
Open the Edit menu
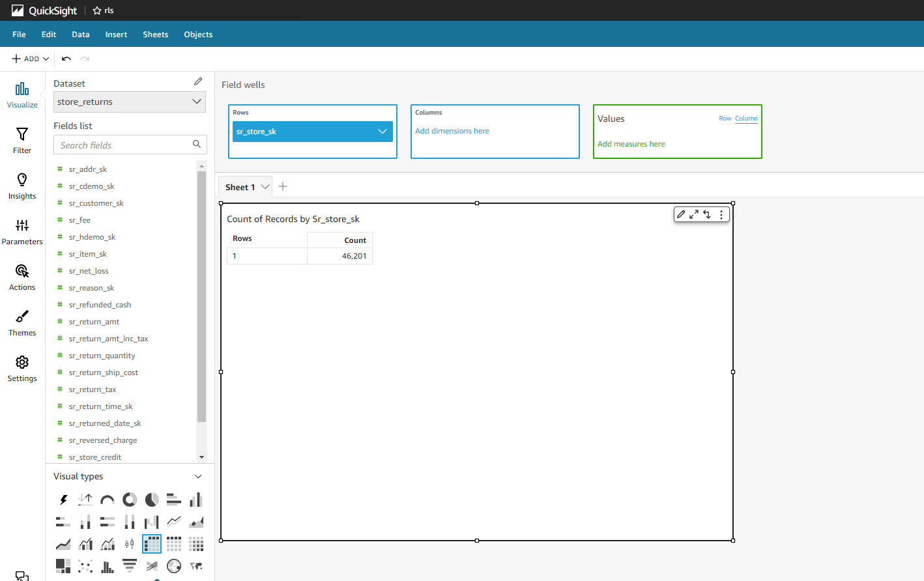[x=49, y=35]
